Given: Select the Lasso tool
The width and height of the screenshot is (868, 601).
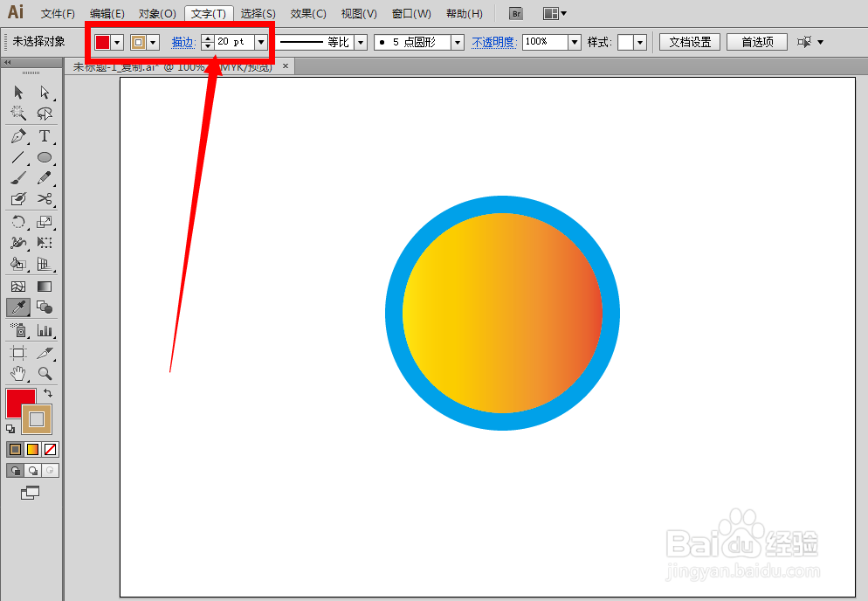Looking at the screenshot, I should click(45, 113).
